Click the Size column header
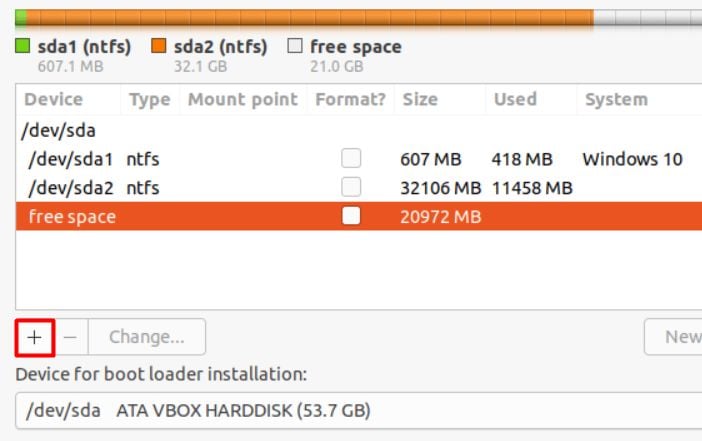 [x=419, y=99]
